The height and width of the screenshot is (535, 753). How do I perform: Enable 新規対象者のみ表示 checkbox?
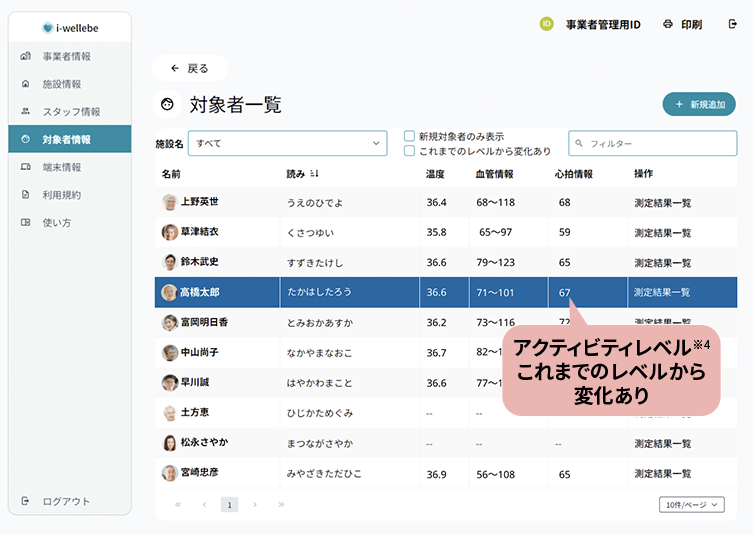point(409,136)
